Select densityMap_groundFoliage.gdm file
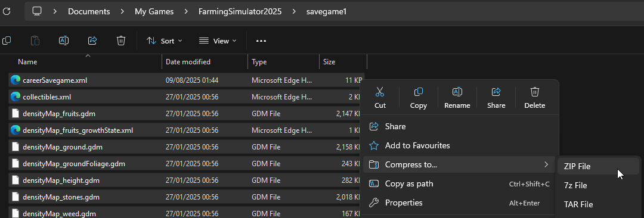The height and width of the screenshot is (218, 644). click(186, 164)
